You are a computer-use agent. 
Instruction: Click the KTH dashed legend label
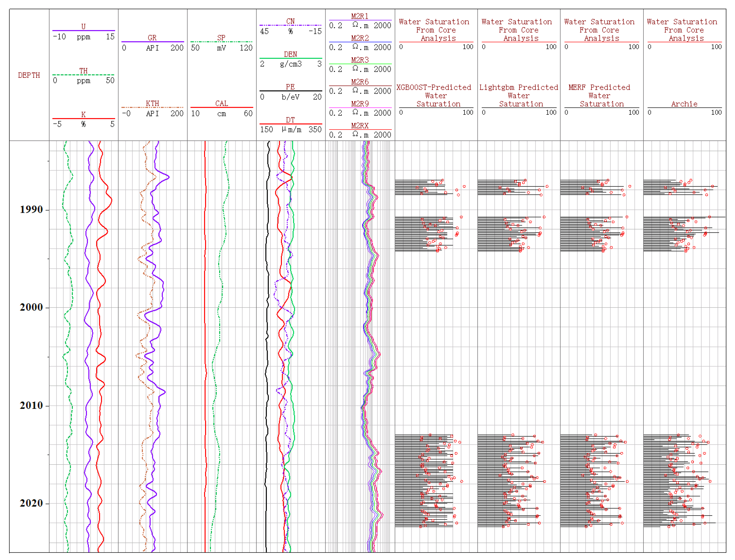(x=152, y=103)
